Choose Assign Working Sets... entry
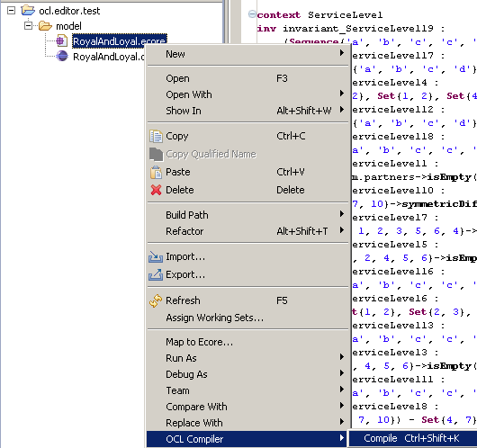The width and height of the screenshot is (477, 448). (x=247, y=318)
